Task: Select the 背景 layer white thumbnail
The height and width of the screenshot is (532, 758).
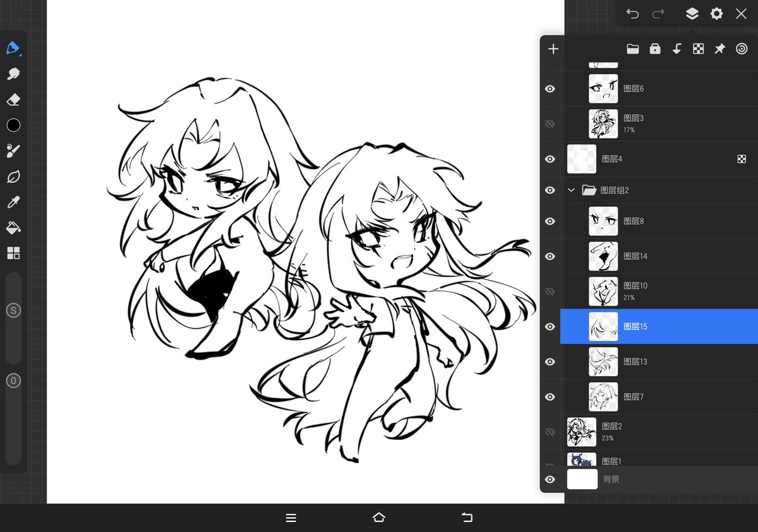Action: pyautogui.click(x=582, y=480)
